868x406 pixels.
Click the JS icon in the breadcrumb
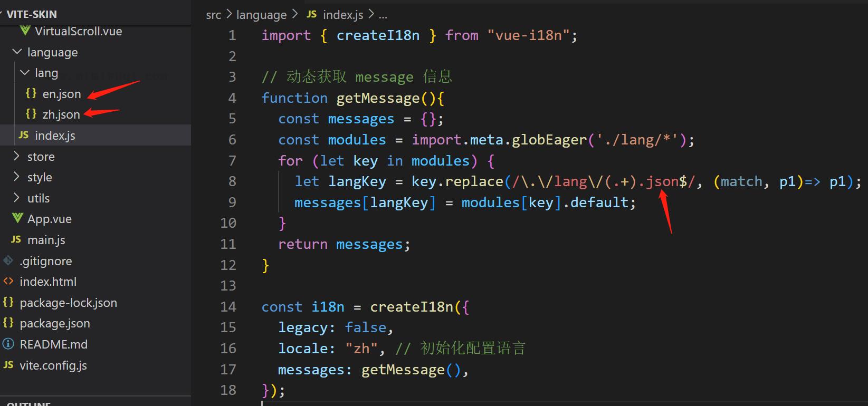click(x=311, y=14)
